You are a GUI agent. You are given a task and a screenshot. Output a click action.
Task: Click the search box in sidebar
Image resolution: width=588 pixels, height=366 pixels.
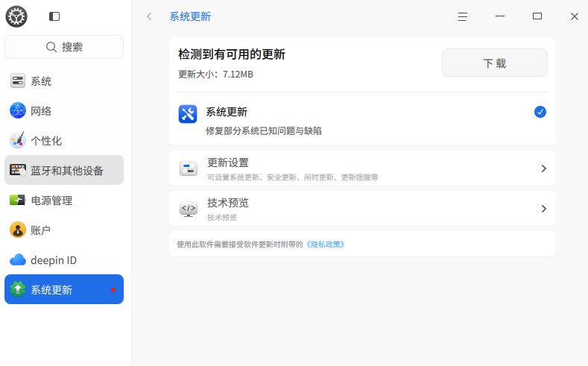click(x=64, y=47)
